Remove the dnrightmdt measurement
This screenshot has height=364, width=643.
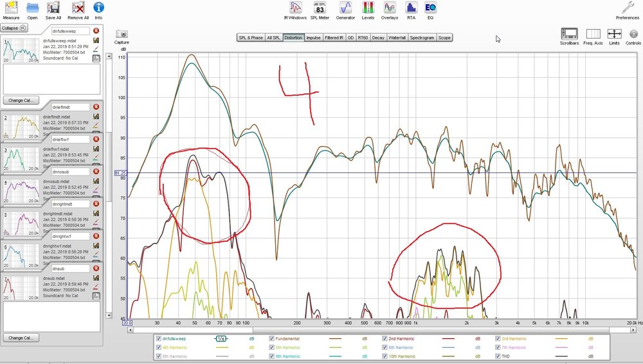click(96, 204)
